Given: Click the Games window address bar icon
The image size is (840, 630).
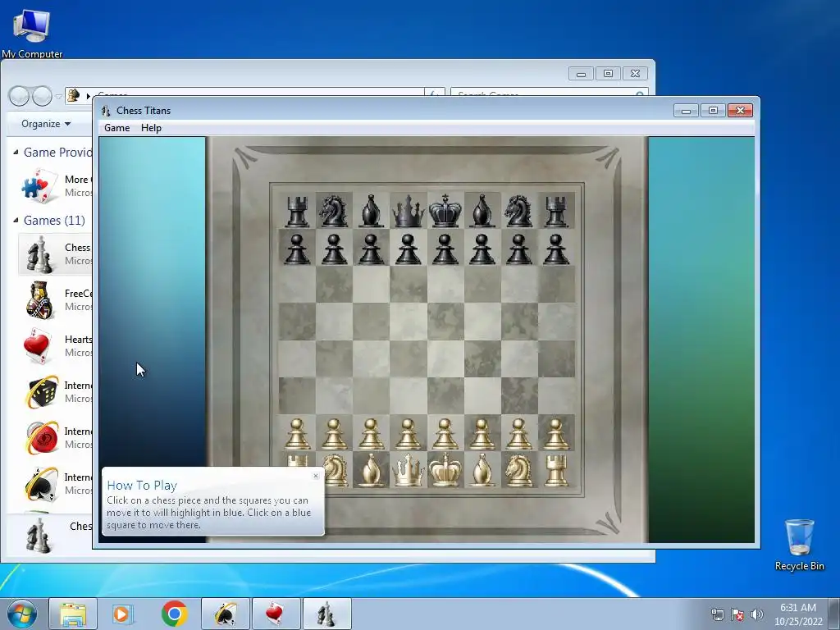Looking at the screenshot, I should pyautogui.click(x=73, y=96).
